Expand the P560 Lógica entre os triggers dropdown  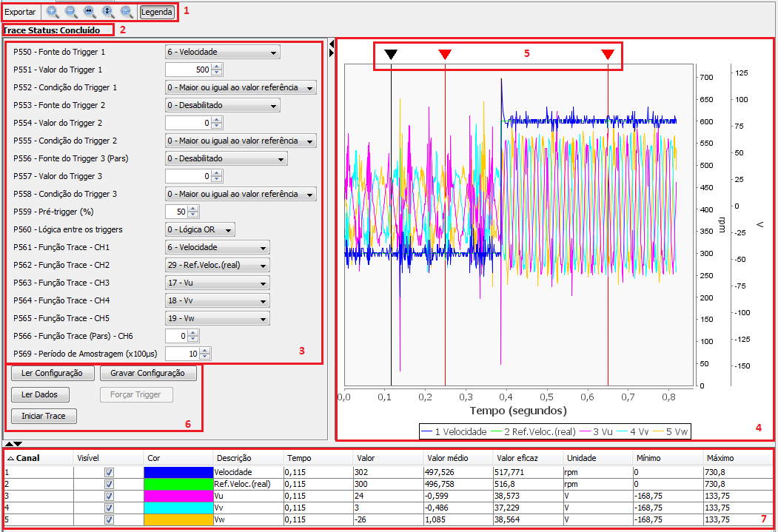200,229
